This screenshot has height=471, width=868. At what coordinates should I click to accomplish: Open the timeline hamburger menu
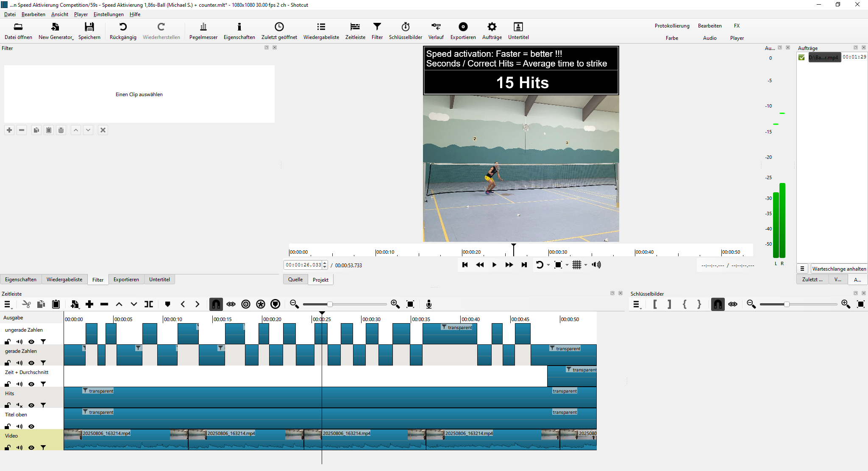click(x=8, y=304)
